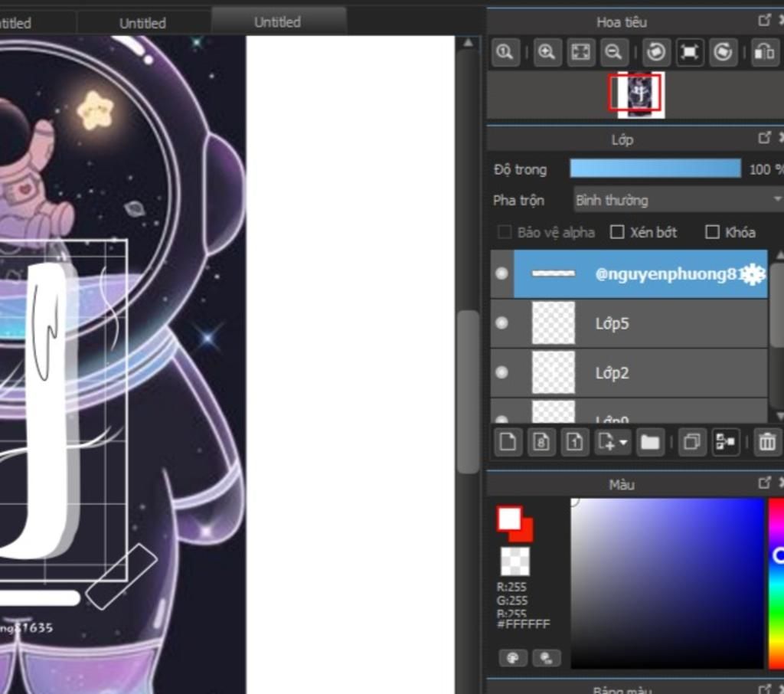Float the Hoa tiêu panel

tap(765, 20)
